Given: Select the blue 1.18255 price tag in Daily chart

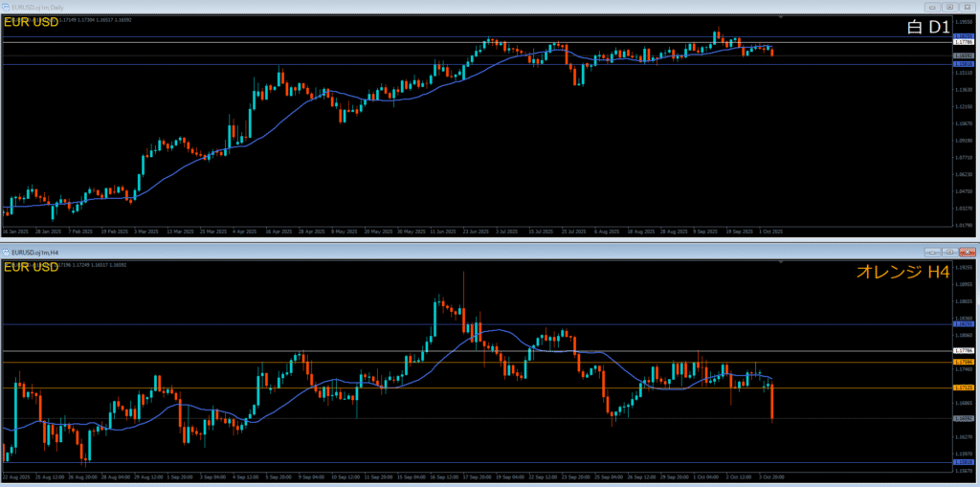Looking at the screenshot, I should pos(963,37).
